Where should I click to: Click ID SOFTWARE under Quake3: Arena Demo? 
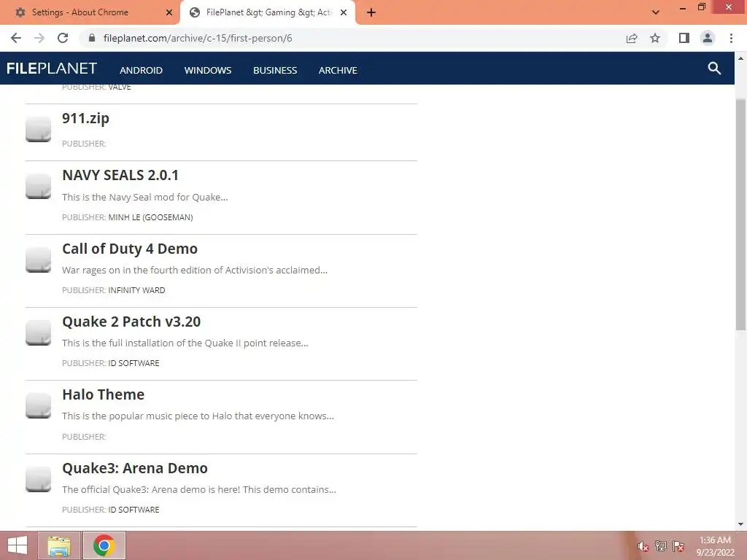click(134, 510)
